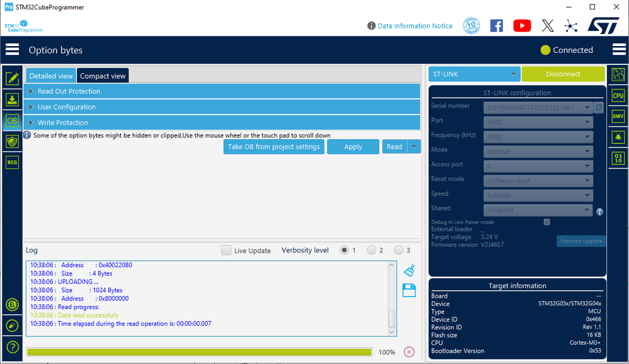Screen dimensions: 629x364
Task: Open the arrow dropdown next to Read button
Action: pyautogui.click(x=414, y=147)
